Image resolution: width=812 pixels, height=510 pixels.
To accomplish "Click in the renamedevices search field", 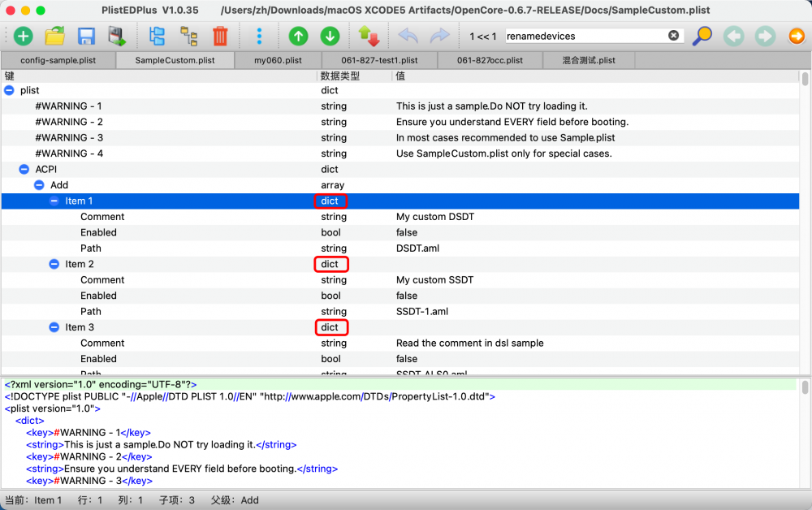I will click(x=586, y=36).
